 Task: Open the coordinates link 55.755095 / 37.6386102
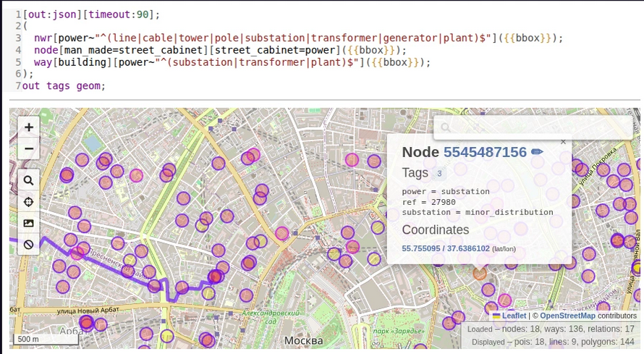(446, 248)
